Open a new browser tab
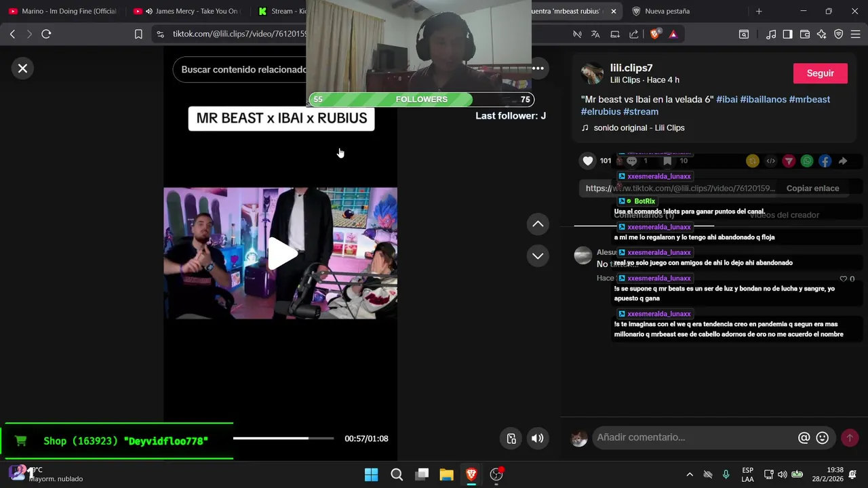The height and width of the screenshot is (488, 868). pyautogui.click(x=759, y=11)
